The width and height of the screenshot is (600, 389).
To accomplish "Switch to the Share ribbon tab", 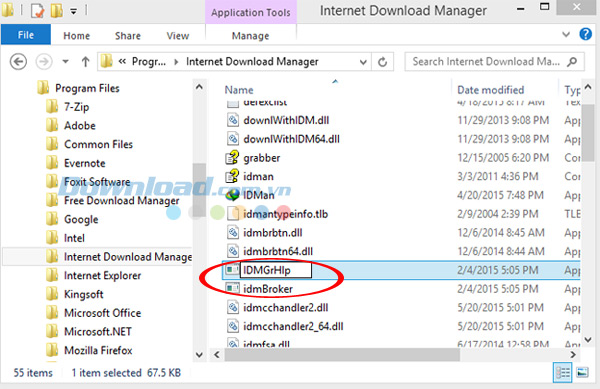I will (x=128, y=36).
